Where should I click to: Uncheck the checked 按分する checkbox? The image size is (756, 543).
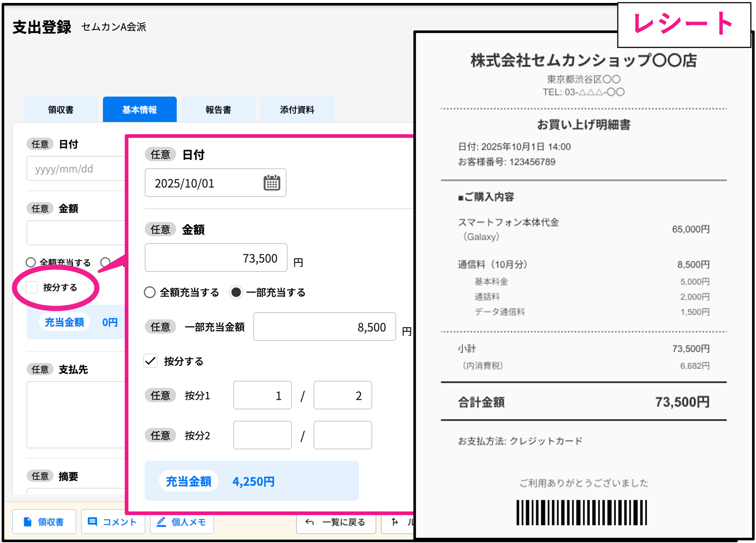(x=151, y=361)
